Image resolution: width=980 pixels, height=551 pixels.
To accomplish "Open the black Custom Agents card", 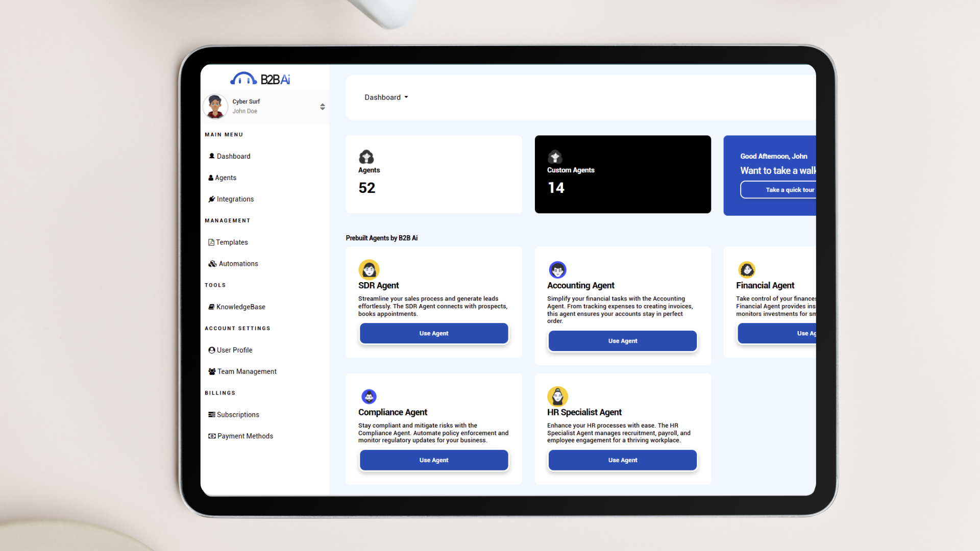I will (x=622, y=174).
